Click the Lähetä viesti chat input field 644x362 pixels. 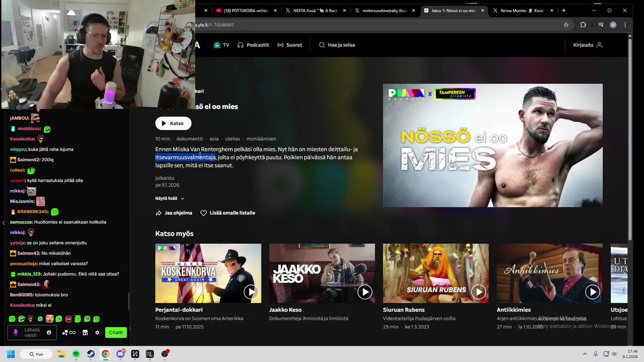[x=32, y=332]
